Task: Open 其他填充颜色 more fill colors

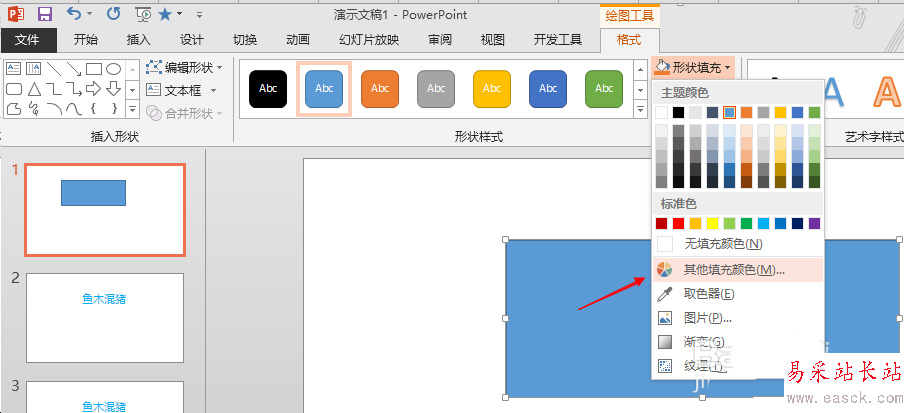Action: click(x=737, y=269)
